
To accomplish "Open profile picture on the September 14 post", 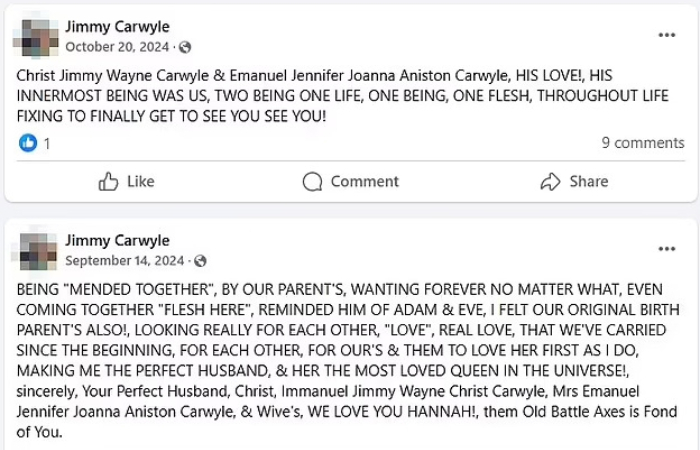I will (x=34, y=250).
